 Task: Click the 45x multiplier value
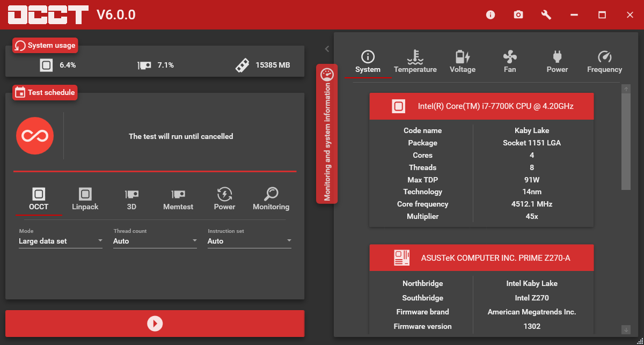tap(532, 216)
